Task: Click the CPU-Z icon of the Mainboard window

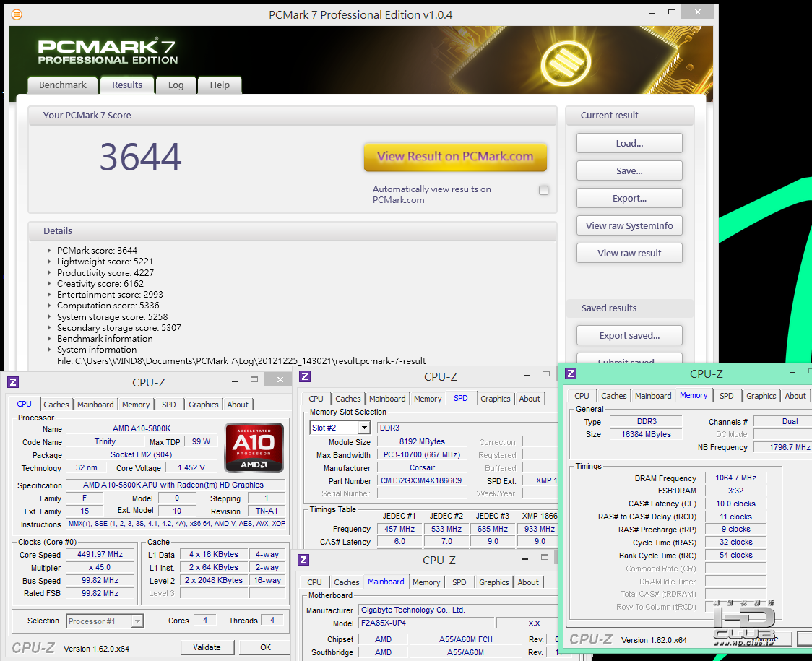Action: click(305, 560)
